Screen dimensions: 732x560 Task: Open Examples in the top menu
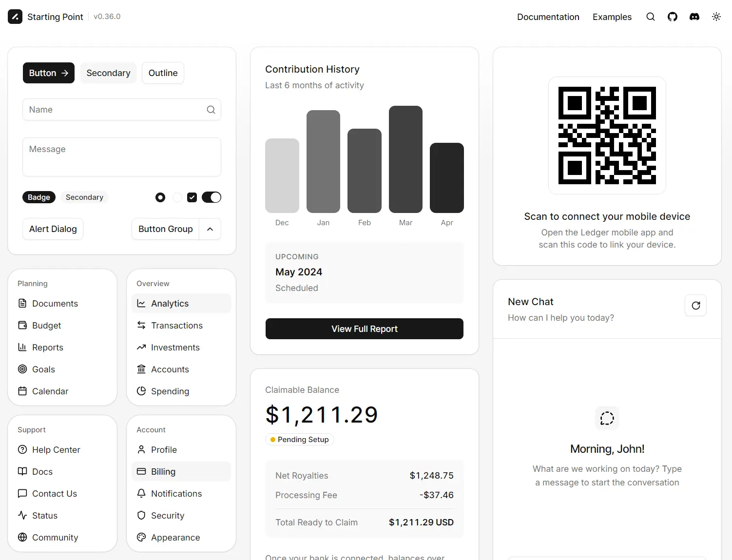pyautogui.click(x=612, y=17)
